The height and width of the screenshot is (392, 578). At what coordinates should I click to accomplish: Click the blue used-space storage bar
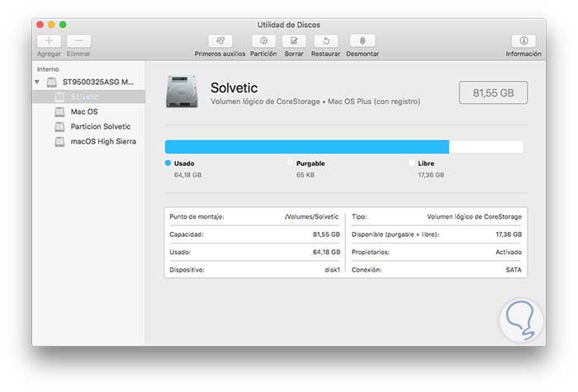coord(307,147)
